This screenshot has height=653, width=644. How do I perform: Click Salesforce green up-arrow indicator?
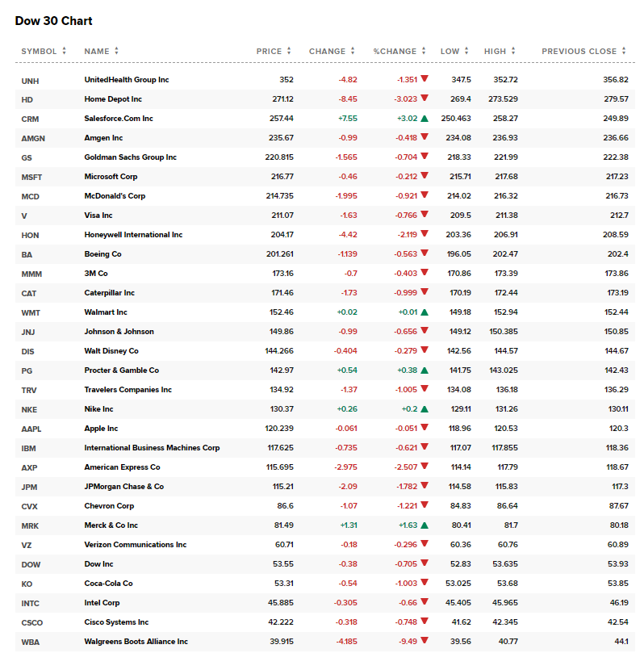point(424,119)
